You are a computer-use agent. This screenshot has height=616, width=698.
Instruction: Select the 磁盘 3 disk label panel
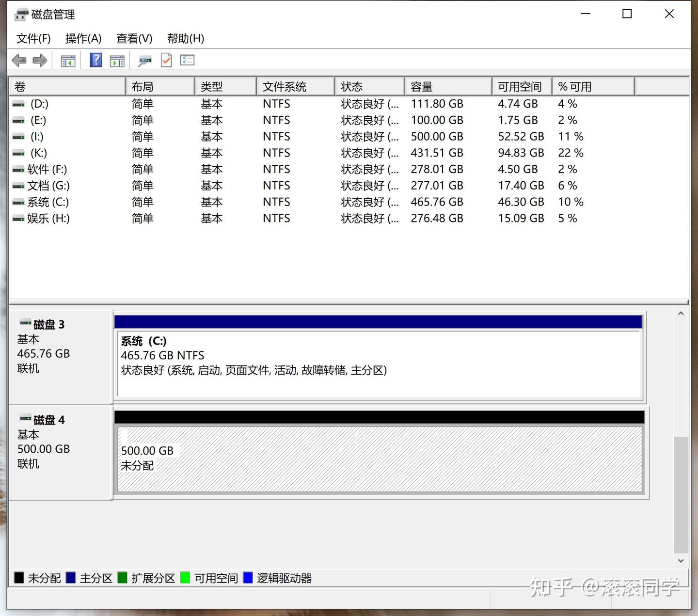tap(61, 358)
